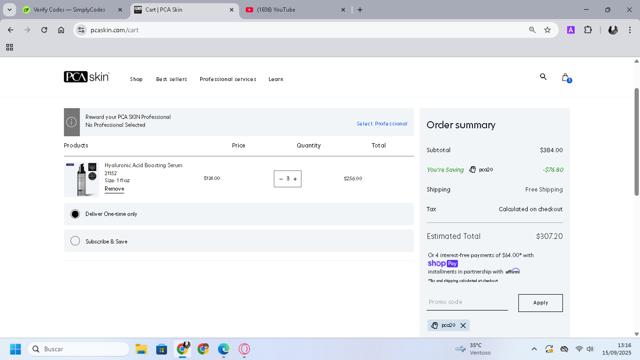Click the address bar URL

click(114, 30)
